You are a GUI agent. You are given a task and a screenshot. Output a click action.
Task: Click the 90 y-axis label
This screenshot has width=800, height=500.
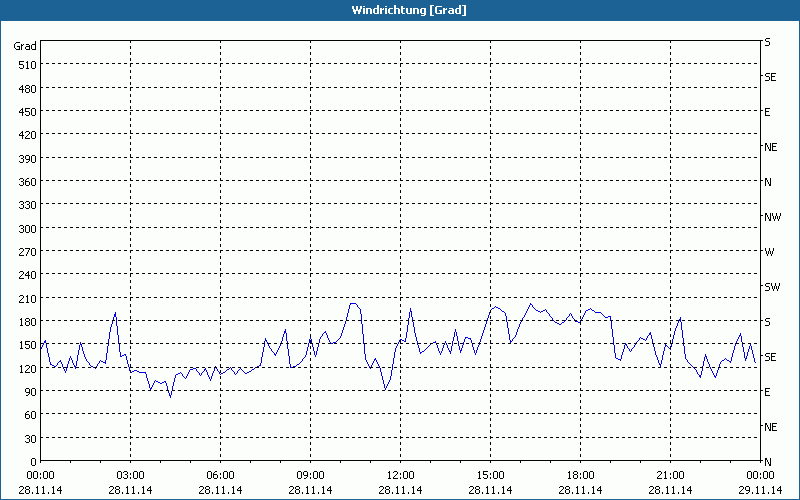(31, 392)
